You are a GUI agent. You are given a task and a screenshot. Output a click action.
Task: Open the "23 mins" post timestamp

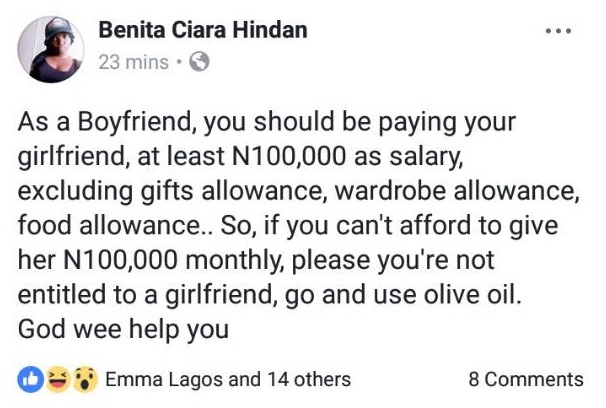click(x=131, y=62)
